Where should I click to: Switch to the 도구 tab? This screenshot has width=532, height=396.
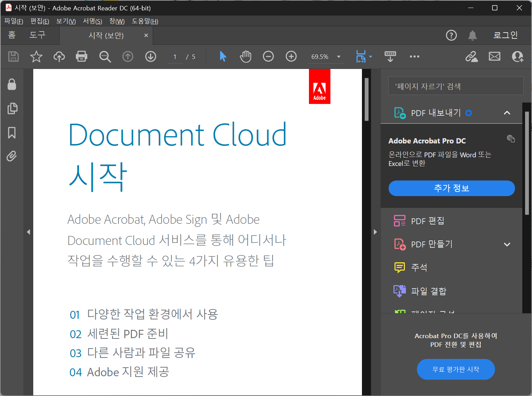click(37, 35)
